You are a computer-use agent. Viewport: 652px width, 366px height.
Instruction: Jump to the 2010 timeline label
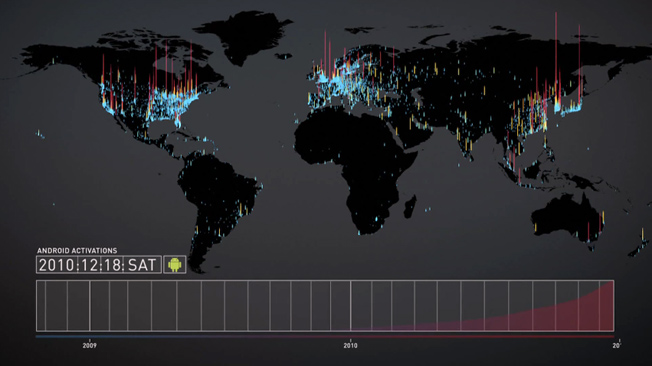point(350,345)
